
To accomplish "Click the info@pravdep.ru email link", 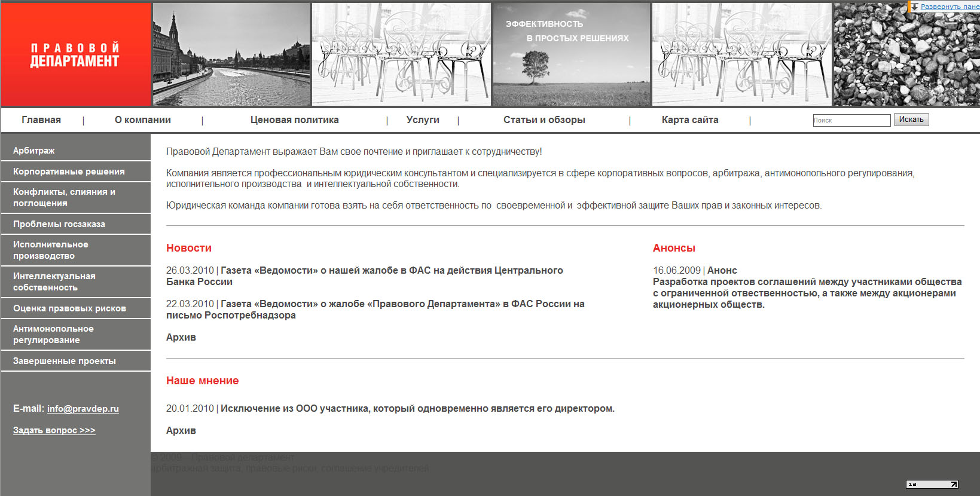I will 83,409.
